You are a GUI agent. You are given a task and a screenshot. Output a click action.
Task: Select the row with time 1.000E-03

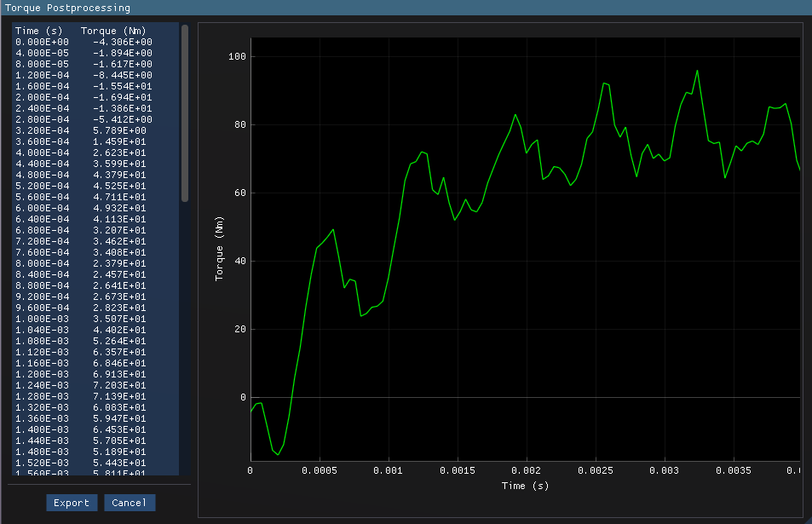85,319
